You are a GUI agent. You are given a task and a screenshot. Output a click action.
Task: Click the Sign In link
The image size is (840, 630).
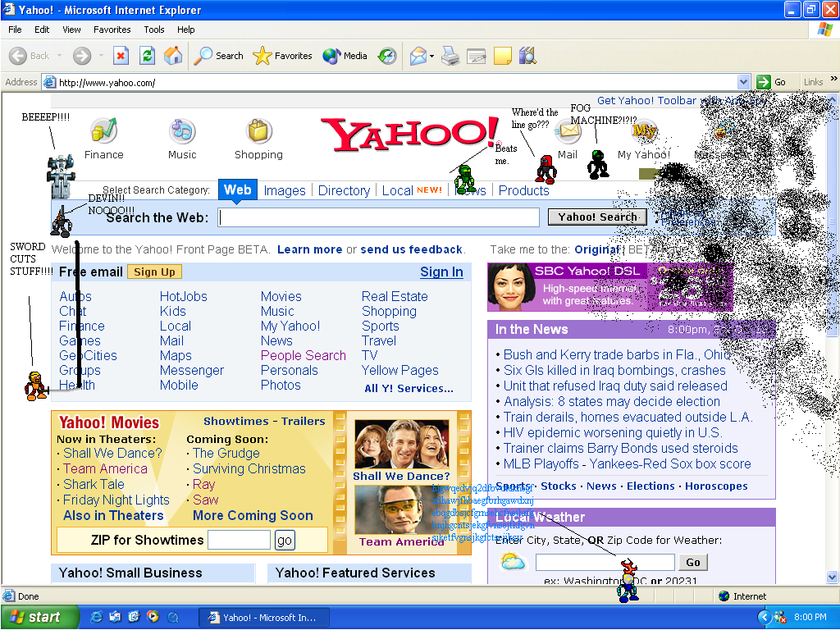point(441,272)
